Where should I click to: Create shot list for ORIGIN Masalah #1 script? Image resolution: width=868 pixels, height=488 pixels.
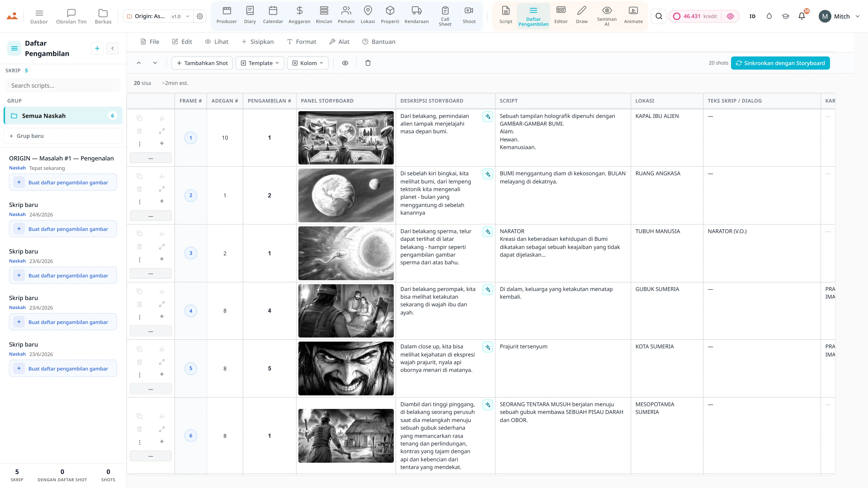point(63,183)
